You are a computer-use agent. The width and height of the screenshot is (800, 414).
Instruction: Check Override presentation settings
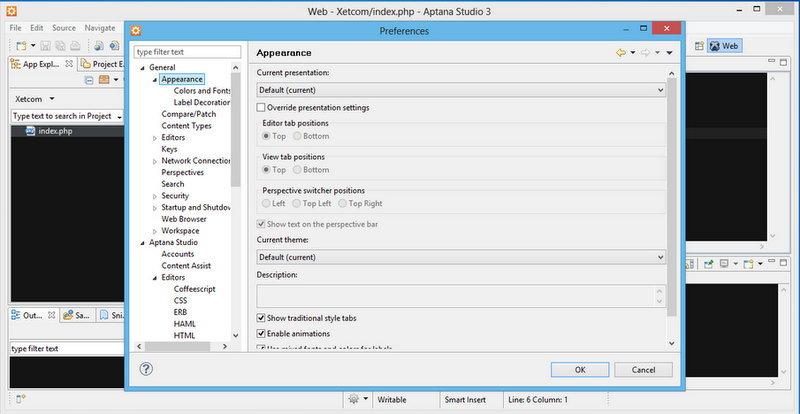(x=261, y=108)
